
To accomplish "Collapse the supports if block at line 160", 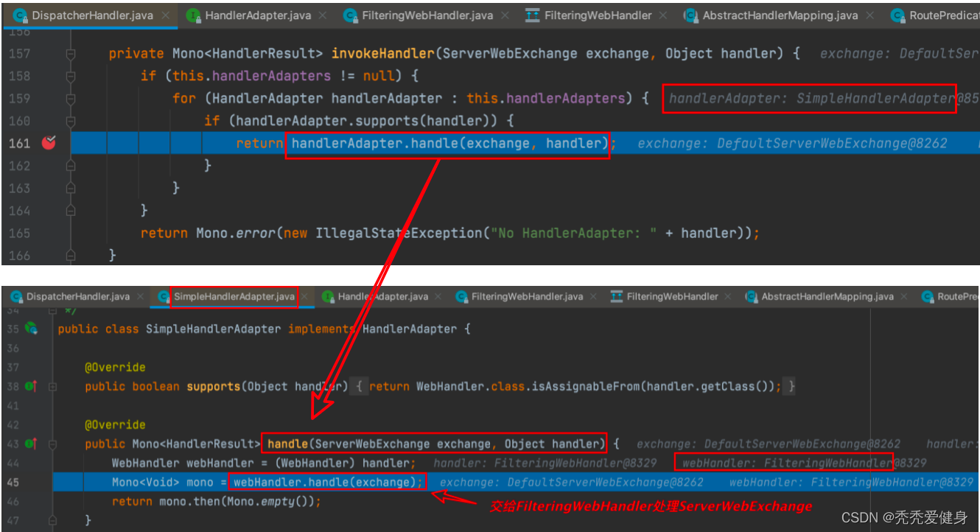I will pyautogui.click(x=71, y=121).
